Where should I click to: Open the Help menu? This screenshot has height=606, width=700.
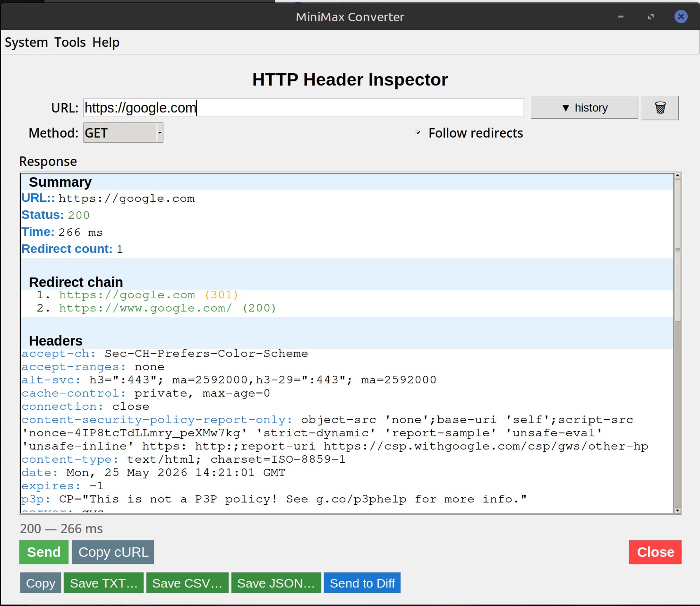(106, 43)
